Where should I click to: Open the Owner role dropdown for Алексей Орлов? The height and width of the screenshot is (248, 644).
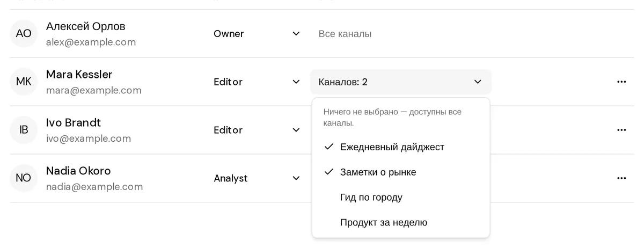[257, 33]
